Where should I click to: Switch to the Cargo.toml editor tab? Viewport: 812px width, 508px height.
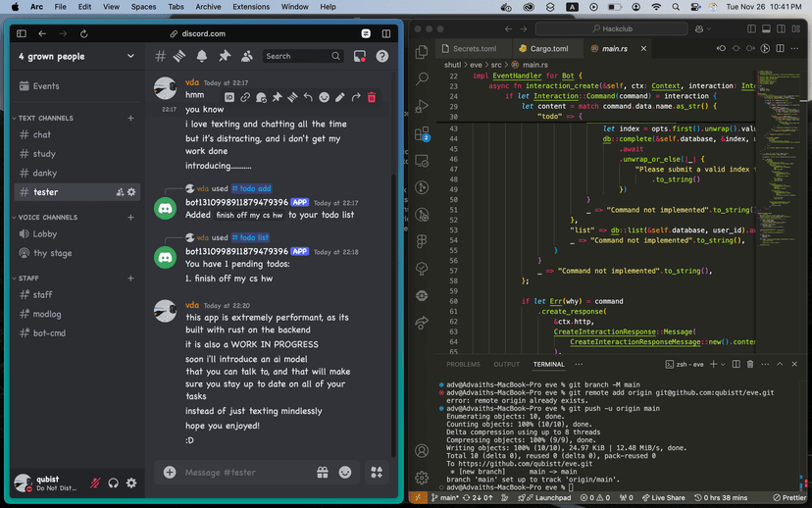tap(547, 49)
